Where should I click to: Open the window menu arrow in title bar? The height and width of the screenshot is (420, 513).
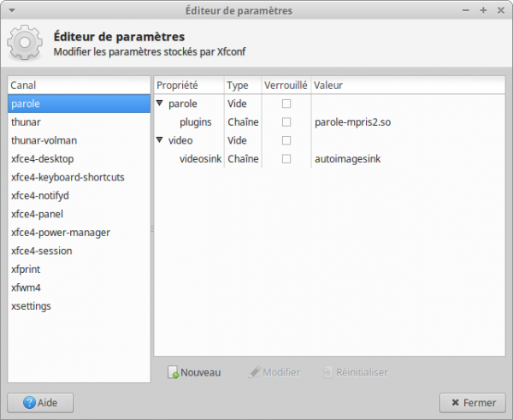point(11,10)
